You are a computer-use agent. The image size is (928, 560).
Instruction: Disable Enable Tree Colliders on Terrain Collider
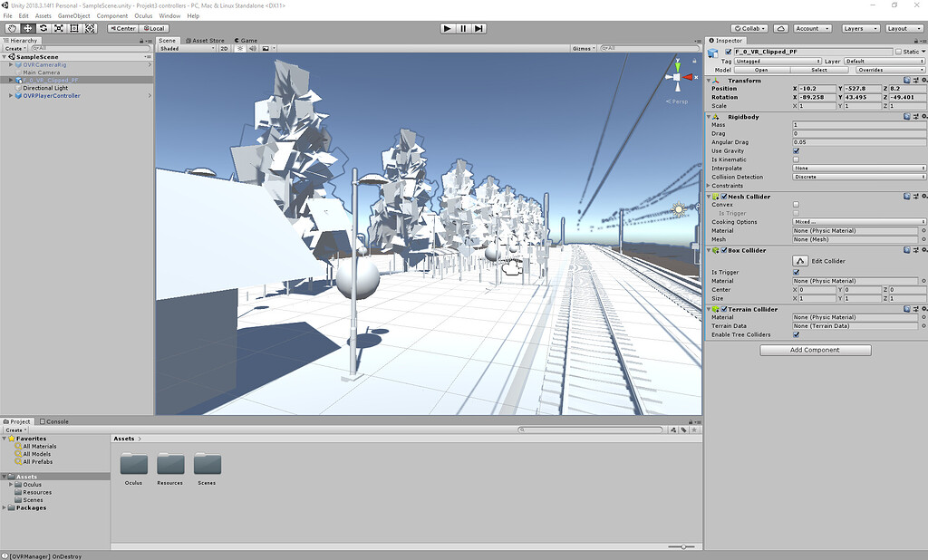tap(796, 334)
